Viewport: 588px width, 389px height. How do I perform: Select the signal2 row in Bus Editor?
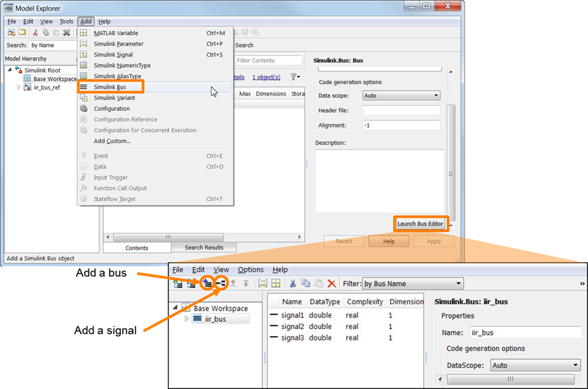[x=346, y=326]
